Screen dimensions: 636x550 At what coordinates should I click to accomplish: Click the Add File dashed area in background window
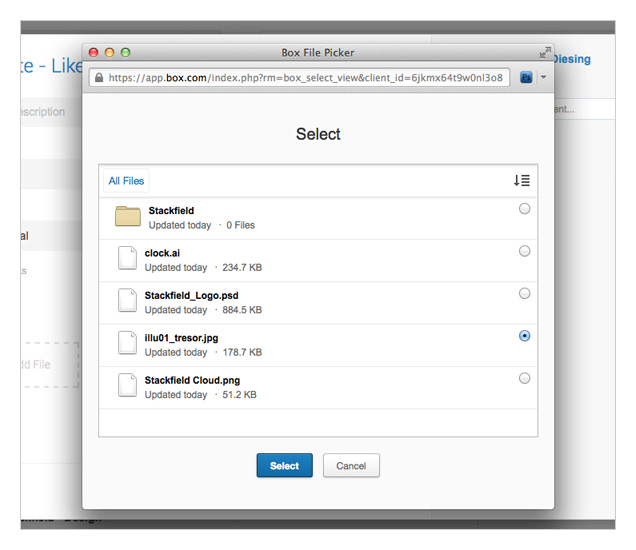pos(49,365)
